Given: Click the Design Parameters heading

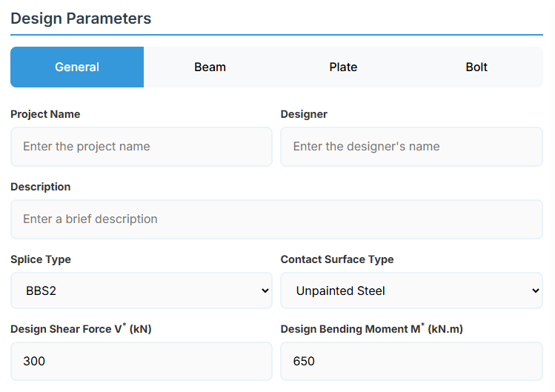Looking at the screenshot, I should coord(81,19).
